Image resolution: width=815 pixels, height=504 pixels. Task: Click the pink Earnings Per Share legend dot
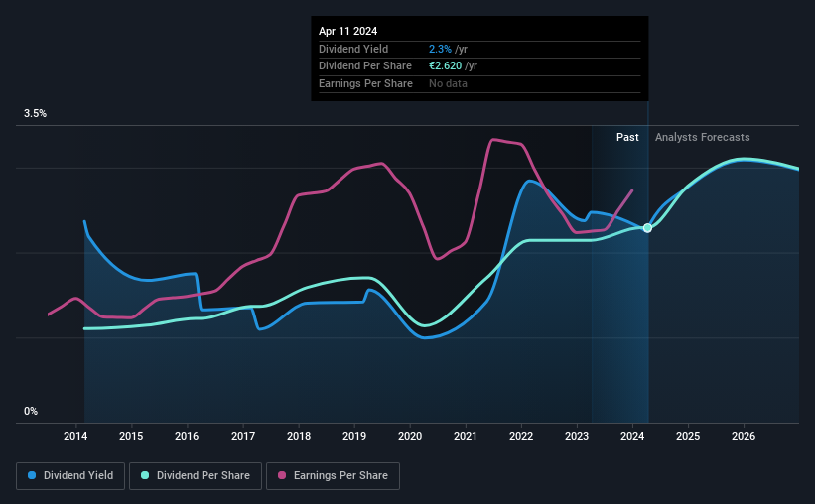(282, 475)
